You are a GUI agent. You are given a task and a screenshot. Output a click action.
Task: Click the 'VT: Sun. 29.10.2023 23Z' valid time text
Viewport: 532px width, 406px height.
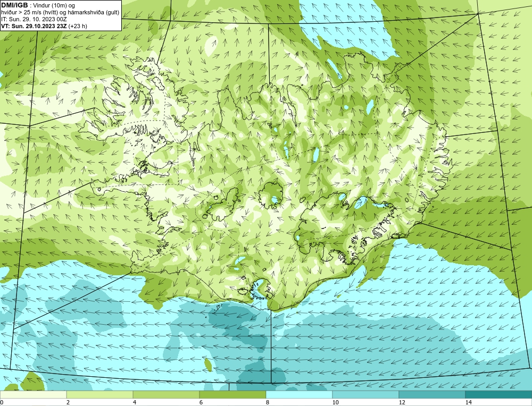click(34, 26)
